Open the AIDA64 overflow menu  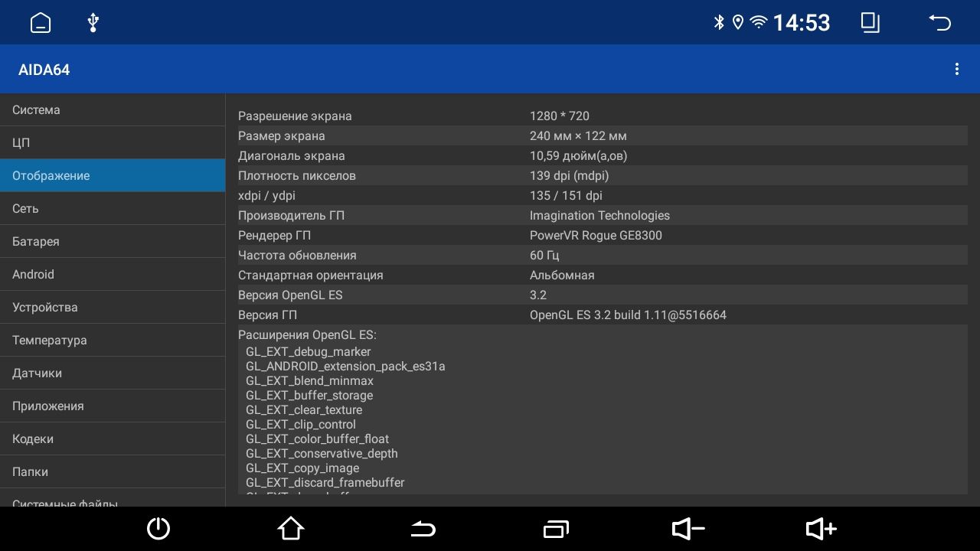(x=957, y=69)
